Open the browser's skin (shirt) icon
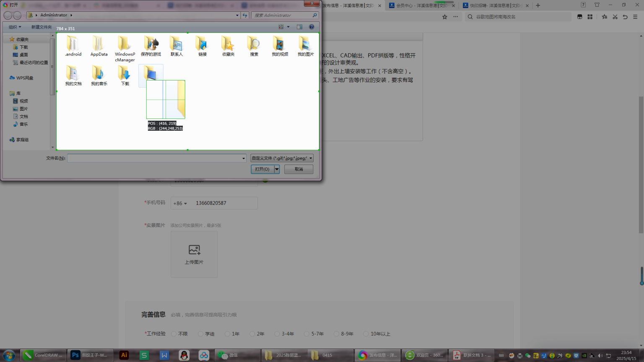This screenshot has width=644, height=362. click(597, 5)
